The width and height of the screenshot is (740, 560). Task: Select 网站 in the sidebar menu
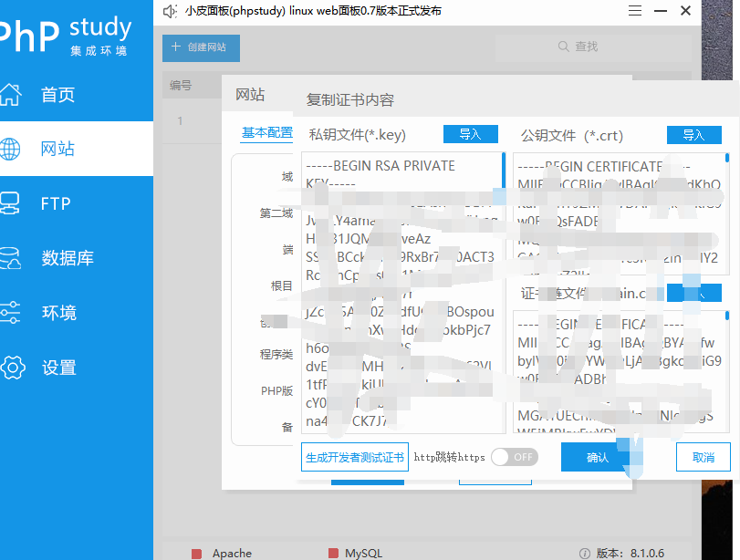(x=77, y=149)
